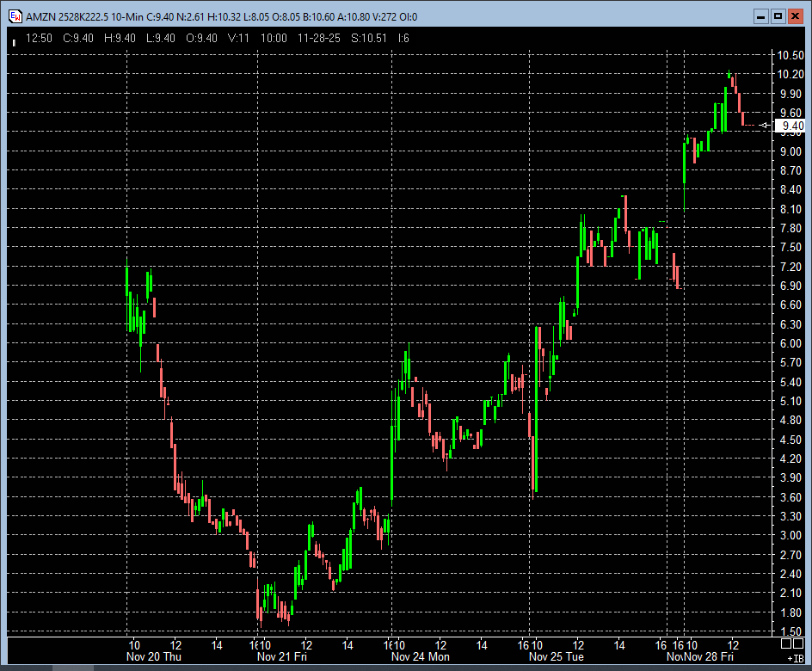Click the 1.80 level on price axis
This screenshot has height=671, width=812.
[790, 613]
